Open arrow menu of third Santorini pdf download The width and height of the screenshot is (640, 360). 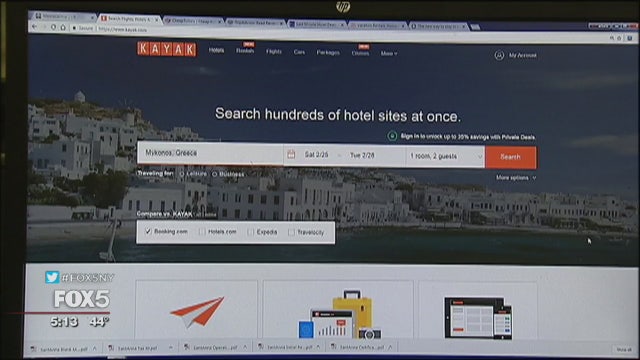tap(245, 347)
